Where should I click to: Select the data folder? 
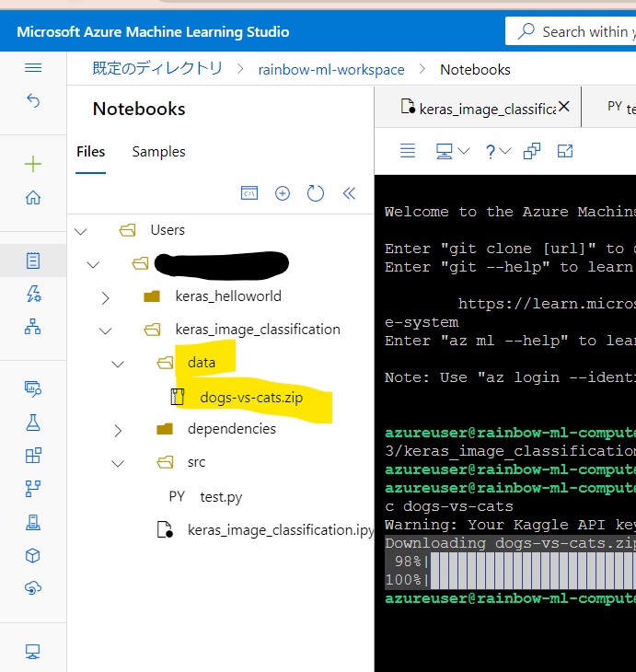pyautogui.click(x=202, y=363)
